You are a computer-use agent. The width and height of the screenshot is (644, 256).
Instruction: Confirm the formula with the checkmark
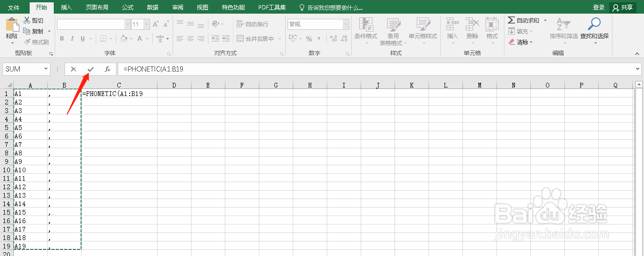(91, 69)
